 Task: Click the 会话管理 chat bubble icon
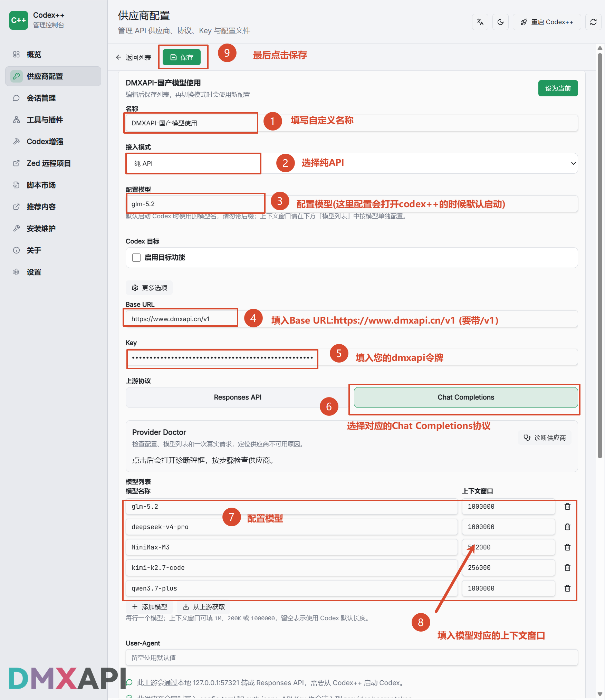16,98
